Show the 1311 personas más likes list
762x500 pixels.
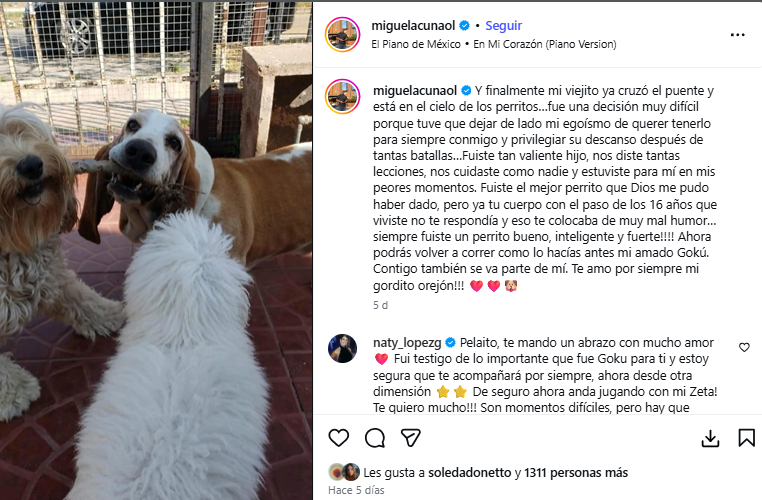pyautogui.click(x=576, y=472)
